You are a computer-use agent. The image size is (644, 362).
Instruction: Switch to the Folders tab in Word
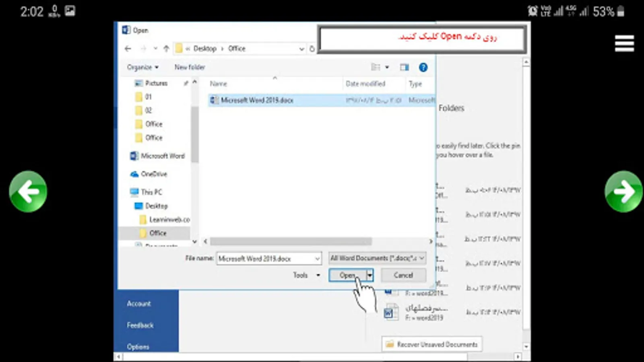(x=451, y=108)
